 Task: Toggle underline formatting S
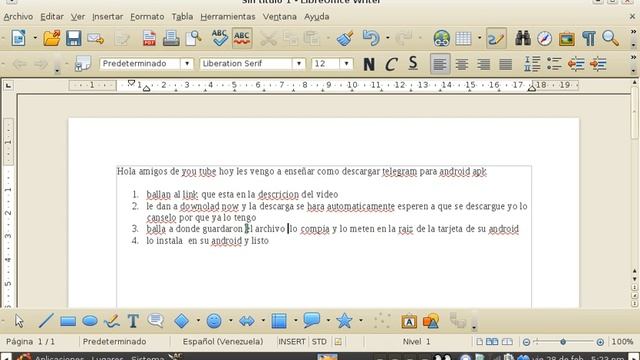(x=413, y=64)
